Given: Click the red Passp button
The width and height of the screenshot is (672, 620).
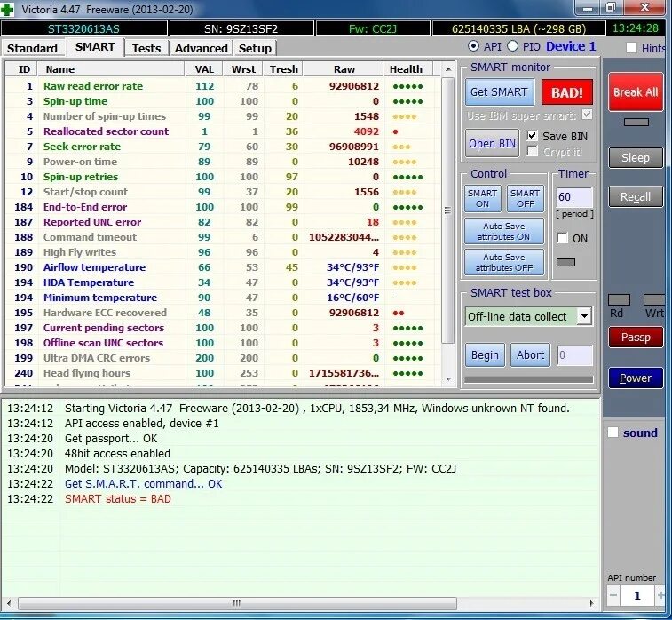Looking at the screenshot, I should [636, 337].
